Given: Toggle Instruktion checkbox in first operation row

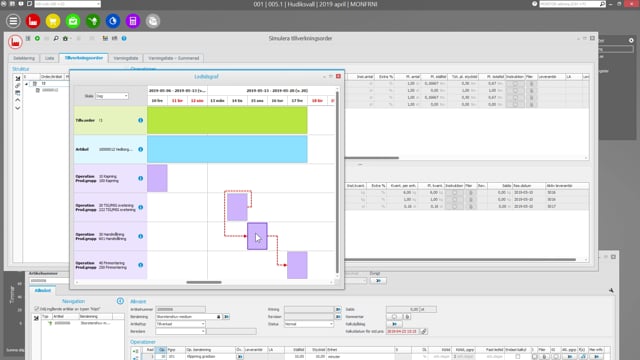Looking at the screenshot, I should coord(515,83).
